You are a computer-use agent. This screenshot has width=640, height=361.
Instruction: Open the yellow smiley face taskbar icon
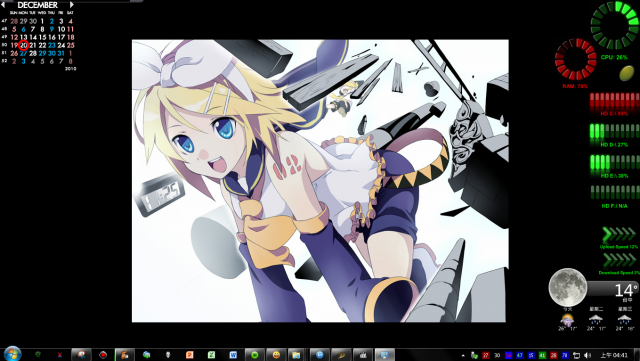(276, 354)
